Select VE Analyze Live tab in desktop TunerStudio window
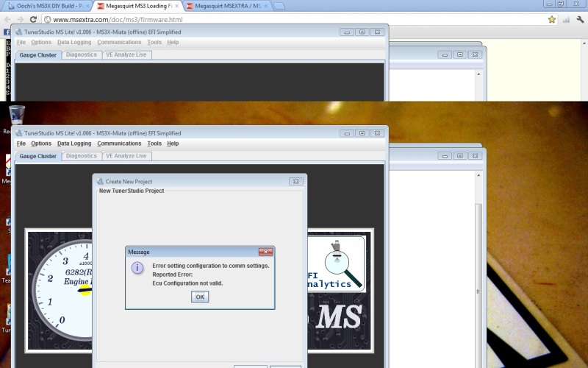Viewport: 588px width, 368px height. 126,156
